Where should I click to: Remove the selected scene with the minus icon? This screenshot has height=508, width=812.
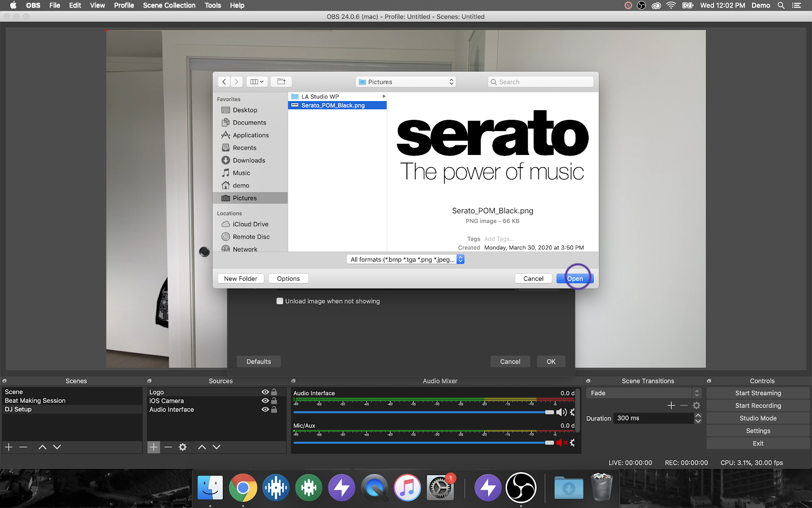tap(23, 447)
